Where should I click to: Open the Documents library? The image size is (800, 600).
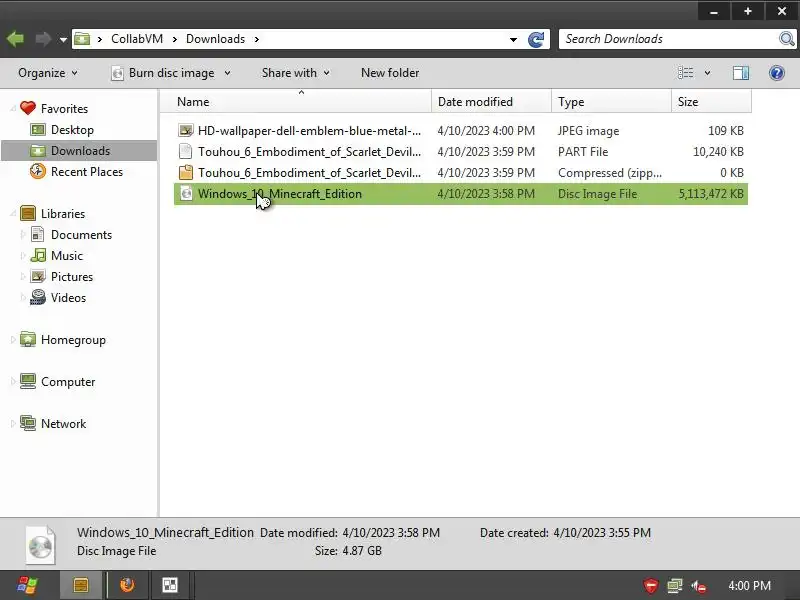coord(81,235)
